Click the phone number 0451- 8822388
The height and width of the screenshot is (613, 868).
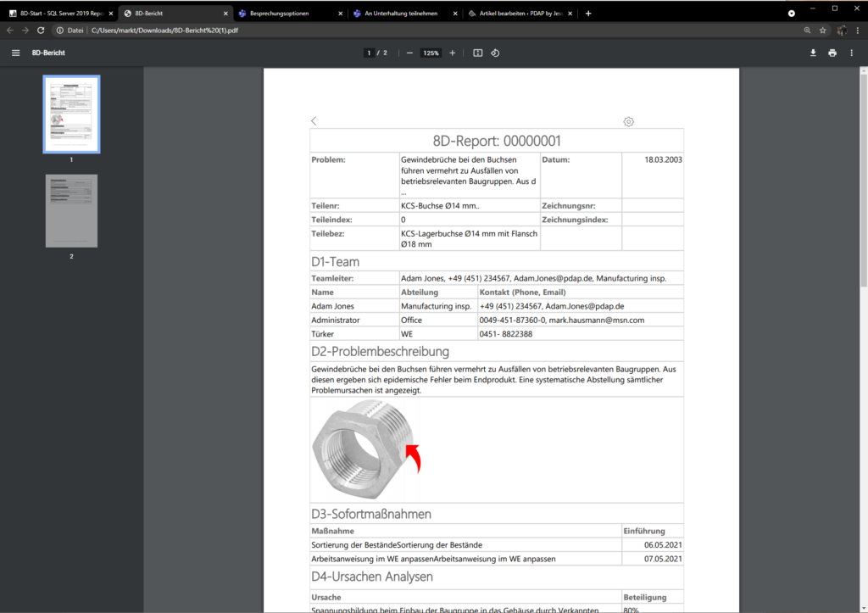coord(506,334)
